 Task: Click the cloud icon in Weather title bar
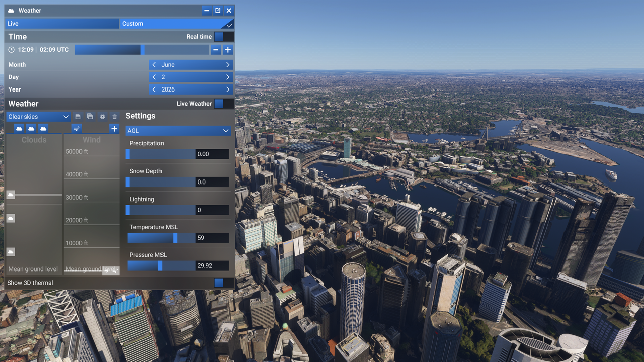[x=11, y=11]
